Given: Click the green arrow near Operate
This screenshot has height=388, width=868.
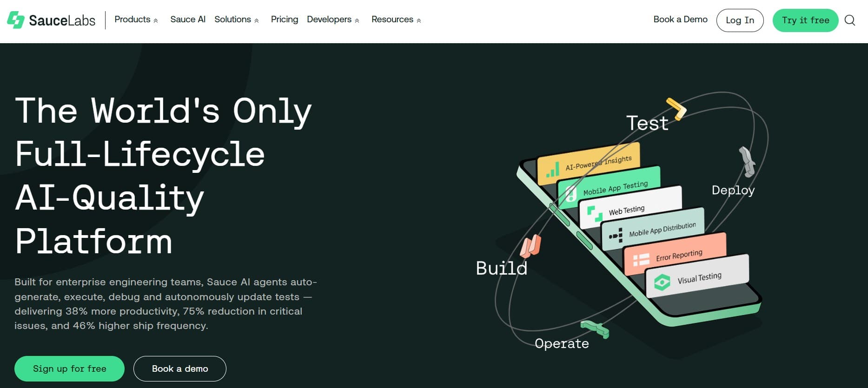Looking at the screenshot, I should (x=595, y=329).
